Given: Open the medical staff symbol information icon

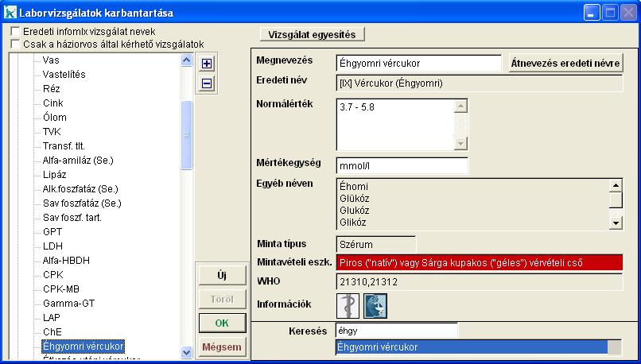Looking at the screenshot, I should [348, 306].
